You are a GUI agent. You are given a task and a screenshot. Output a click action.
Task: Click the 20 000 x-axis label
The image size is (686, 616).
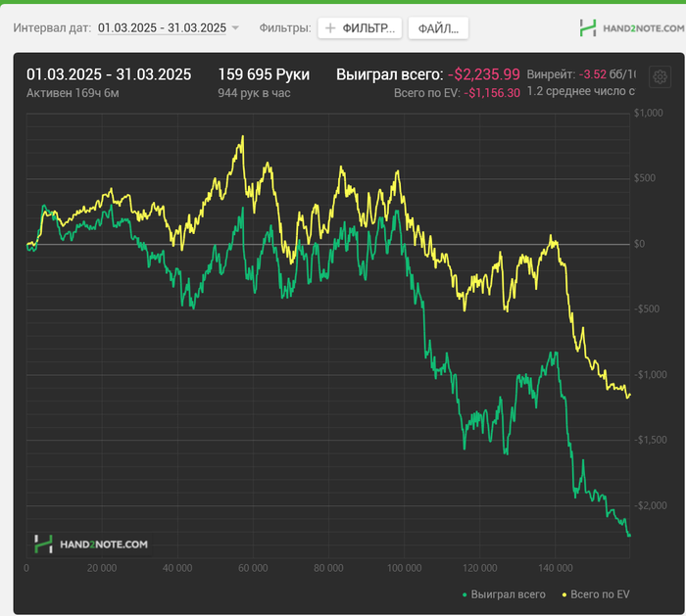pos(102,568)
